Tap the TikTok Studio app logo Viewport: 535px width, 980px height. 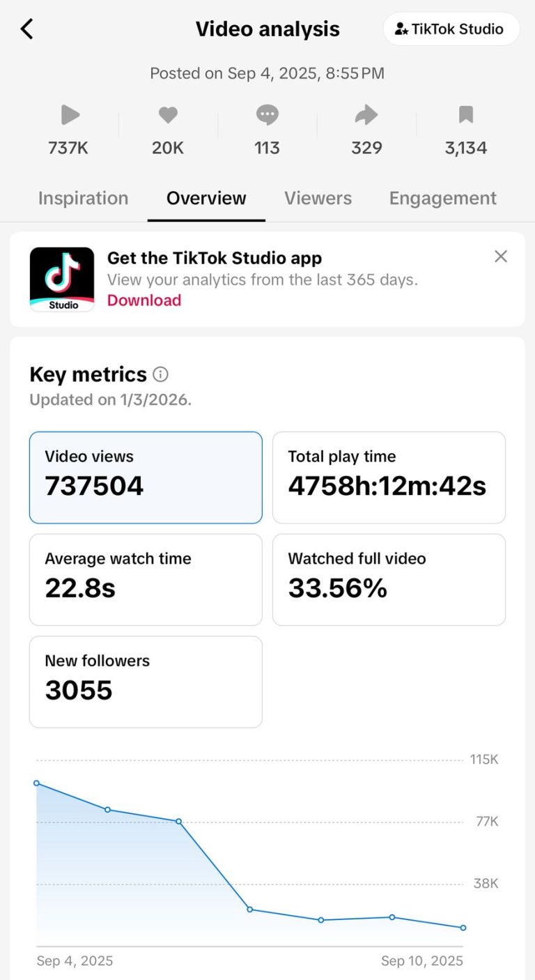tap(62, 280)
